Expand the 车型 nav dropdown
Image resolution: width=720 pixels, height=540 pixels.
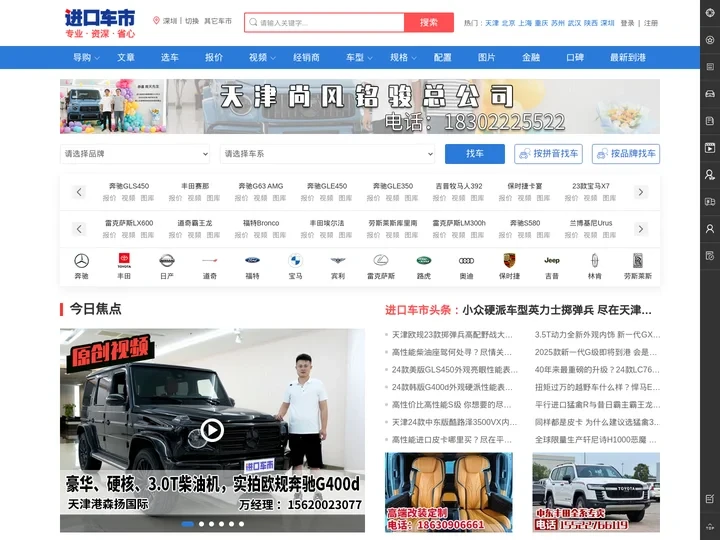(359, 57)
